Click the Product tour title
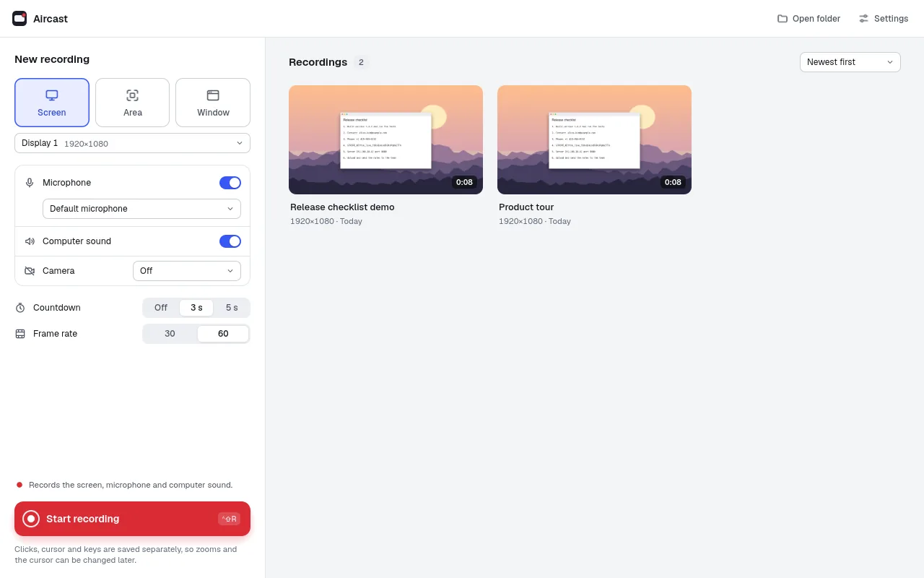The height and width of the screenshot is (578, 924). tap(526, 207)
